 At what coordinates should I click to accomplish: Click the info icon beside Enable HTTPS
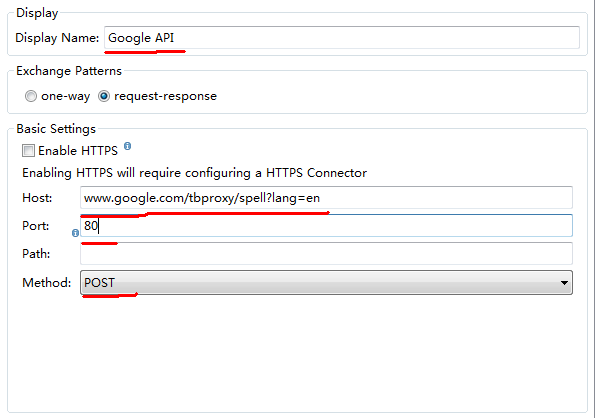[x=128, y=146]
